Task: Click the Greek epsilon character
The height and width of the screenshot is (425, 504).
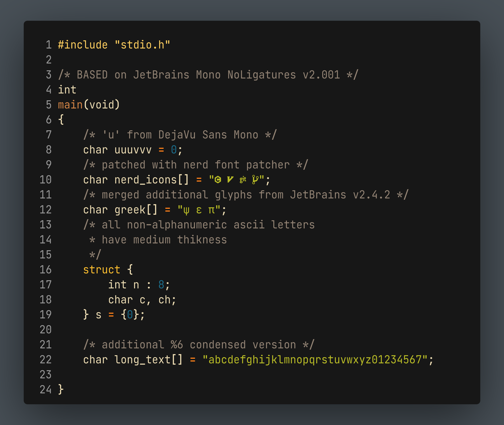Action: (199, 210)
